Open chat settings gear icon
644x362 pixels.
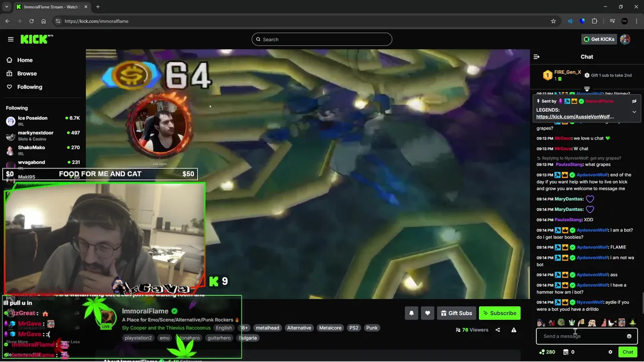pos(610,352)
